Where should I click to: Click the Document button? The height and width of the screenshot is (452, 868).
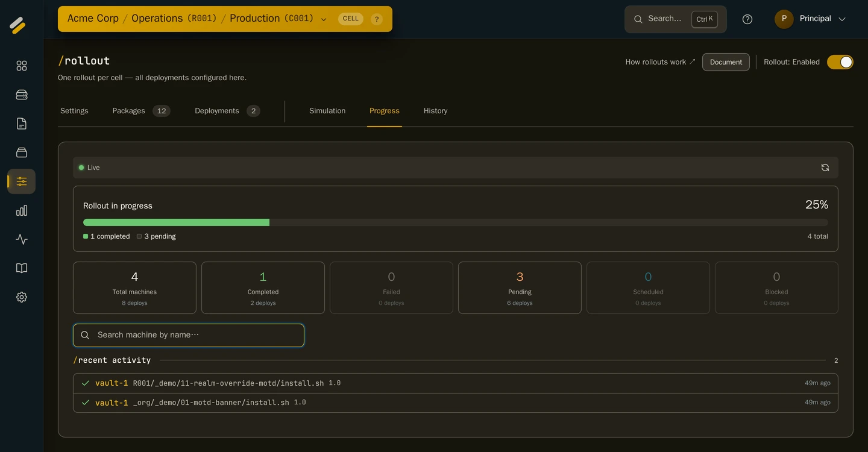click(726, 62)
